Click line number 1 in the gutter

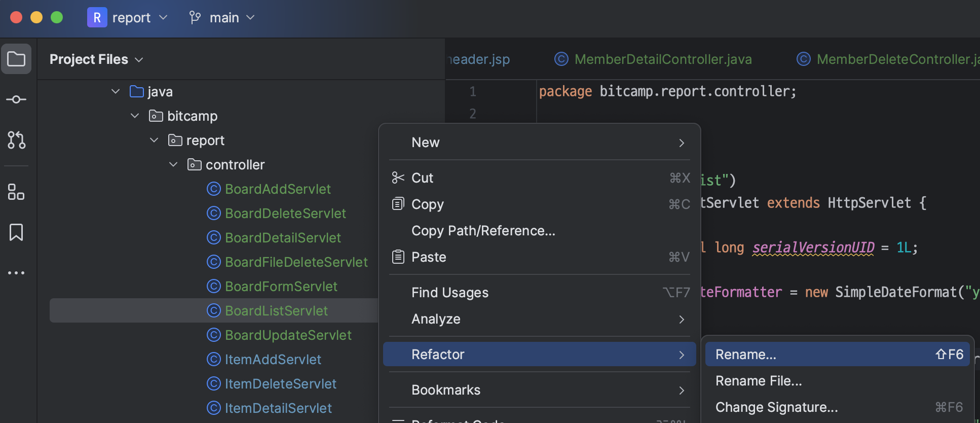tap(473, 91)
